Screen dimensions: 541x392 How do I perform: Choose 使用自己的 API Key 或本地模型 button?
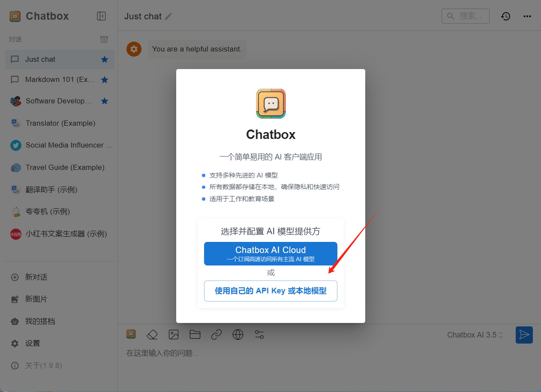[x=270, y=291]
